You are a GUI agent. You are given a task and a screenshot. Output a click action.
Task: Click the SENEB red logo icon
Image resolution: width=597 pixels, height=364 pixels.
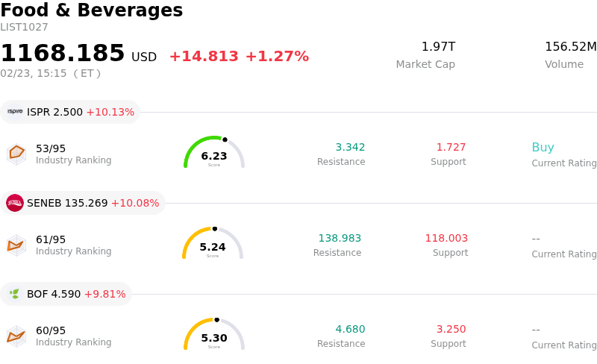pos(15,203)
